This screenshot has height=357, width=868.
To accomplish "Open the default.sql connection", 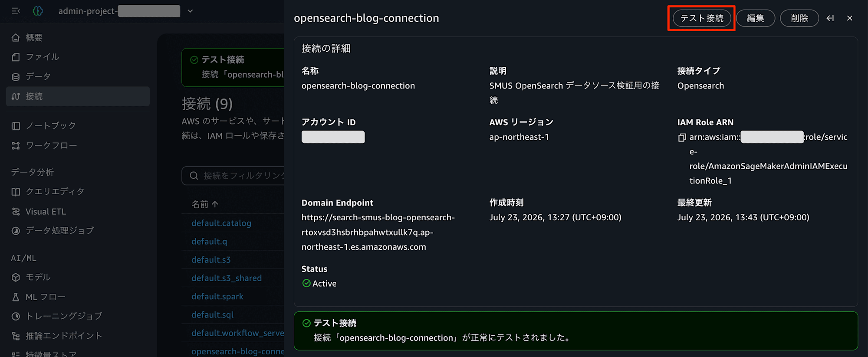I will tap(212, 314).
